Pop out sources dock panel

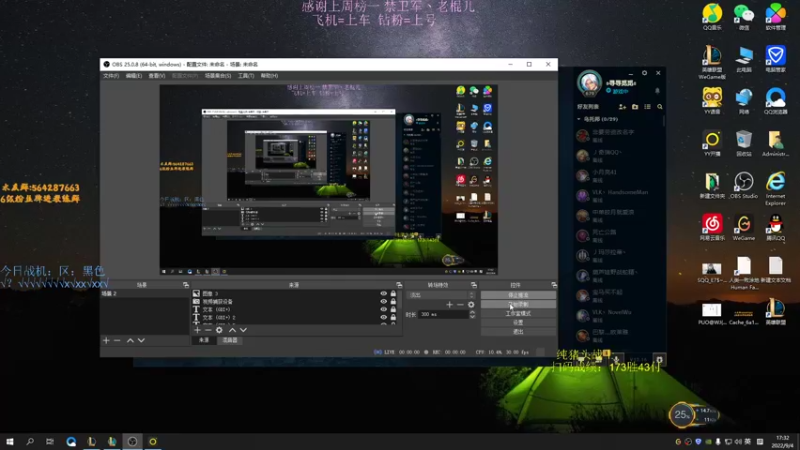(399, 285)
